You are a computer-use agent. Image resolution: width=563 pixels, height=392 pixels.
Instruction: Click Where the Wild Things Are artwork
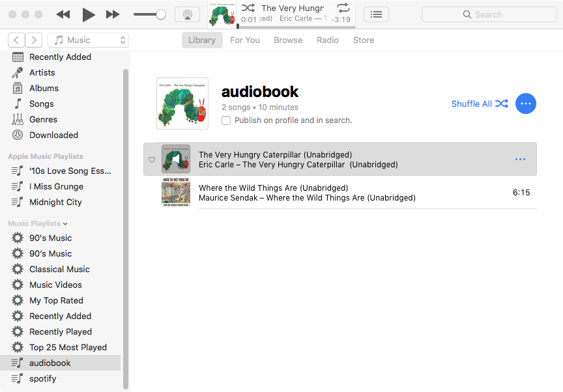click(x=176, y=193)
